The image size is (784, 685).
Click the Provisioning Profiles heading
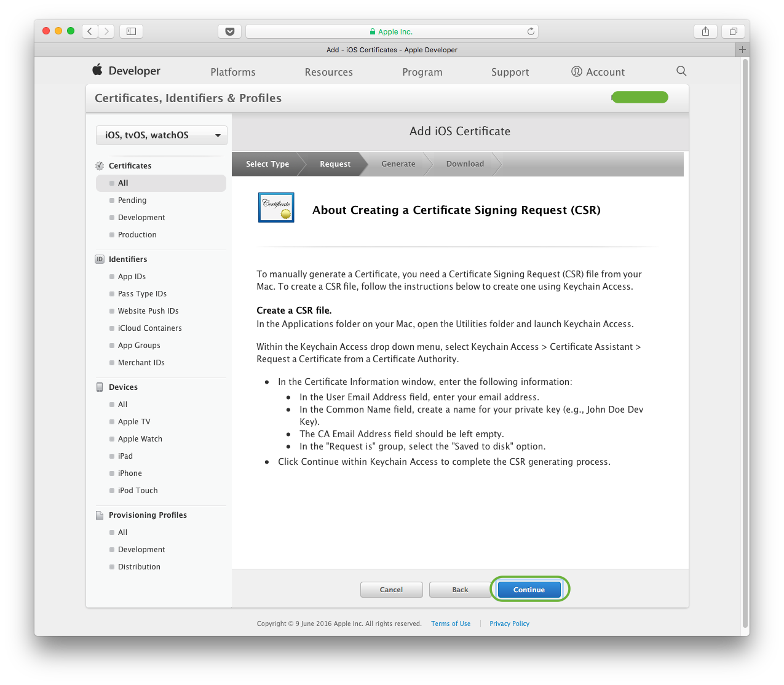[x=148, y=515]
